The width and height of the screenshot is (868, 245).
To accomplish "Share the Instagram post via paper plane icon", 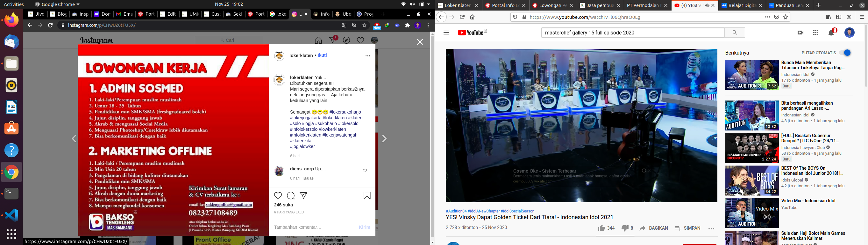I will [303, 196].
